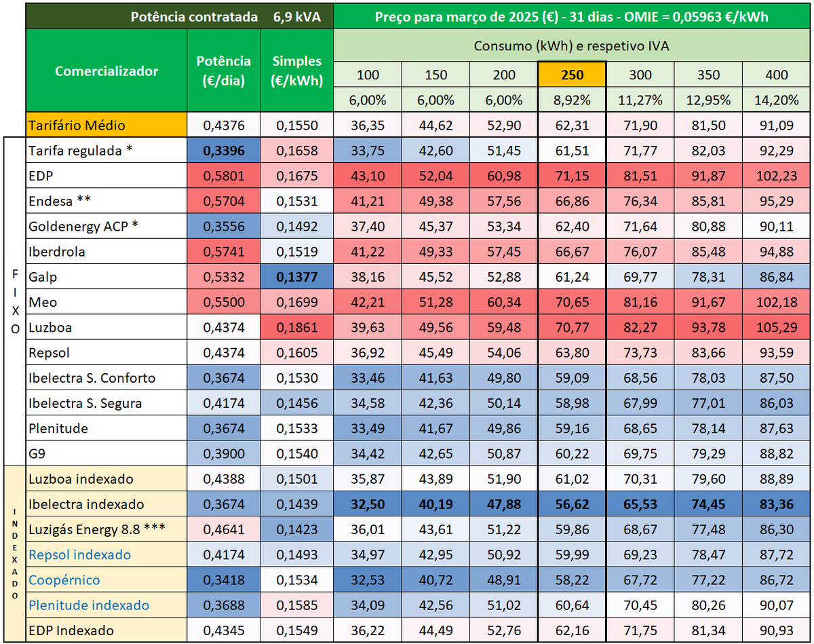Select the 61,24 cell in the Galp row

pos(572,277)
